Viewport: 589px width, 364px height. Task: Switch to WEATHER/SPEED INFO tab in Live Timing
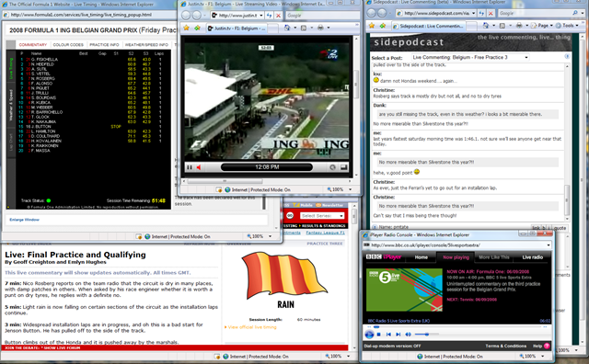146,45
